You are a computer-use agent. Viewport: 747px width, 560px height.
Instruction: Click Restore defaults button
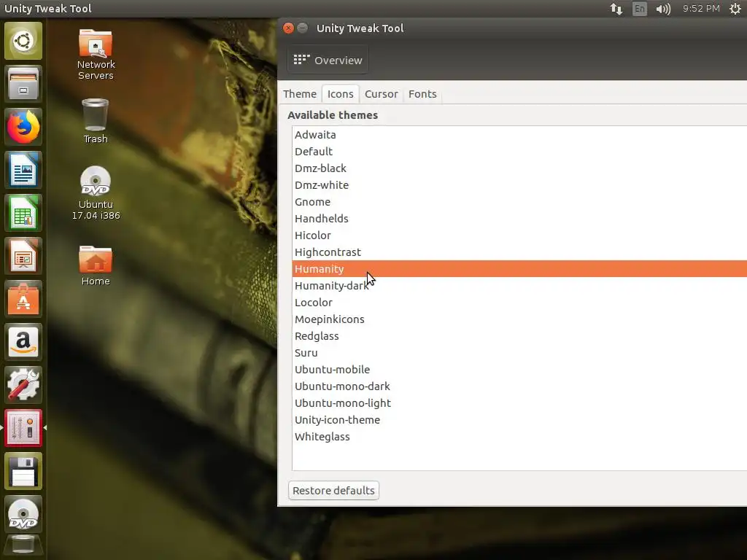(x=333, y=491)
